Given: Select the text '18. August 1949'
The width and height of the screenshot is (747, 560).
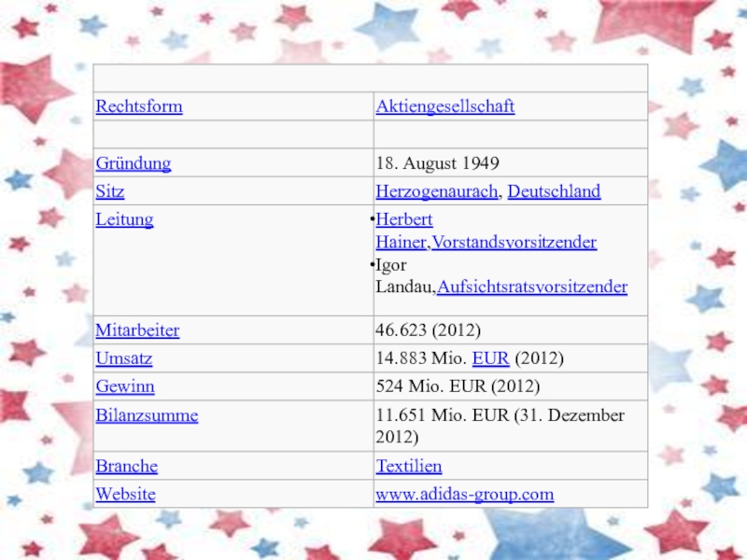Looking at the screenshot, I should (x=437, y=163).
